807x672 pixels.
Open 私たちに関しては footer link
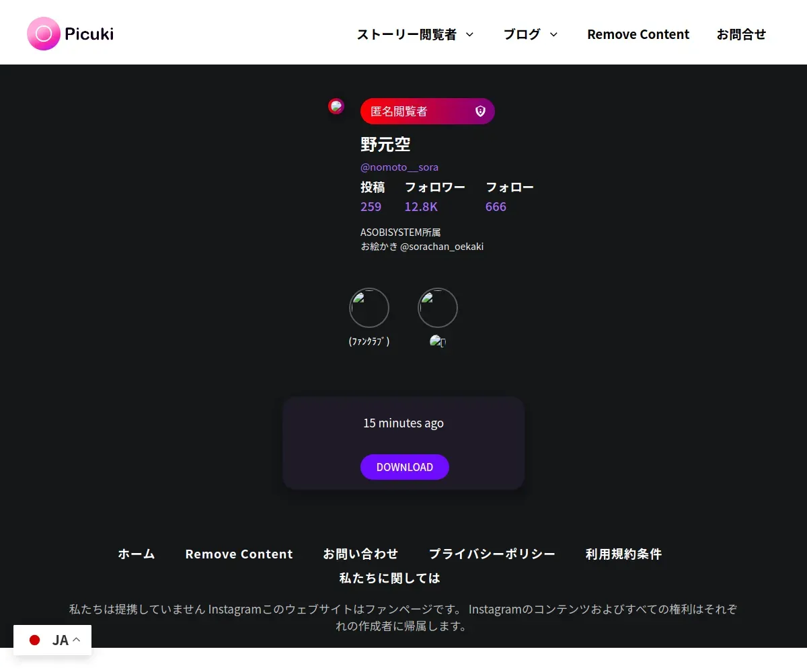[x=389, y=578]
